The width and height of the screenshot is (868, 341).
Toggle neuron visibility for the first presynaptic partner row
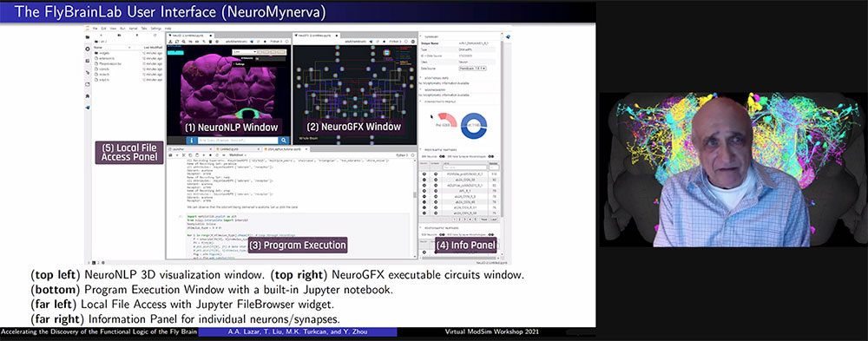(x=424, y=174)
